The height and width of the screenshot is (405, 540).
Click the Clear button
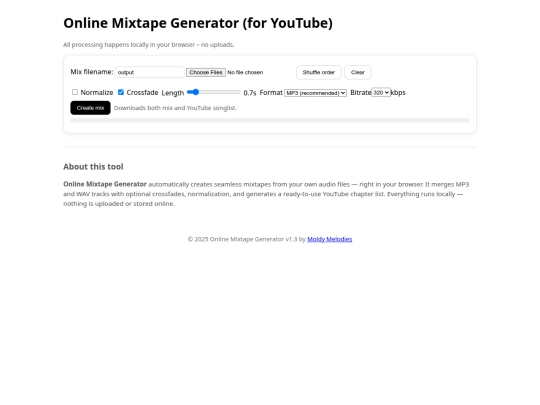coord(357,72)
